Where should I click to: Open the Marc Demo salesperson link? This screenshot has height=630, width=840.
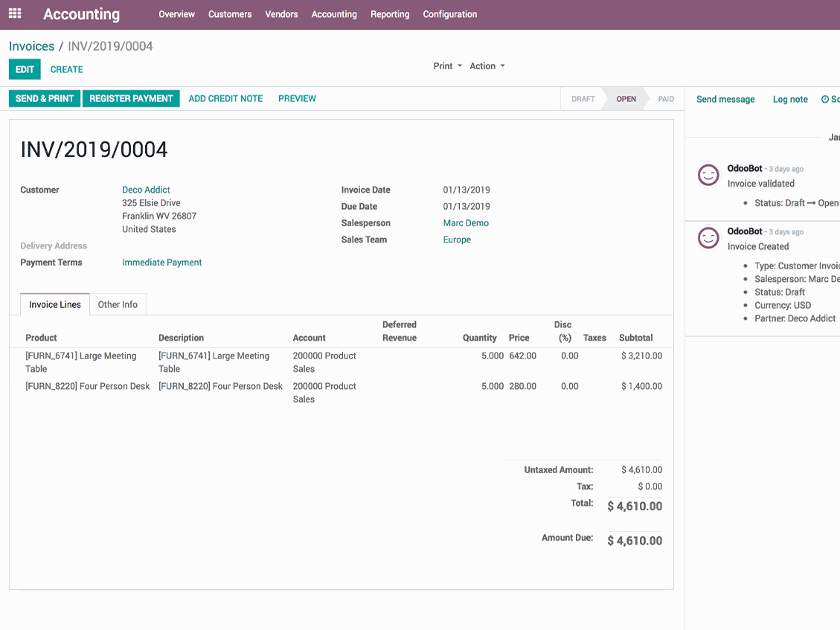coord(466,223)
